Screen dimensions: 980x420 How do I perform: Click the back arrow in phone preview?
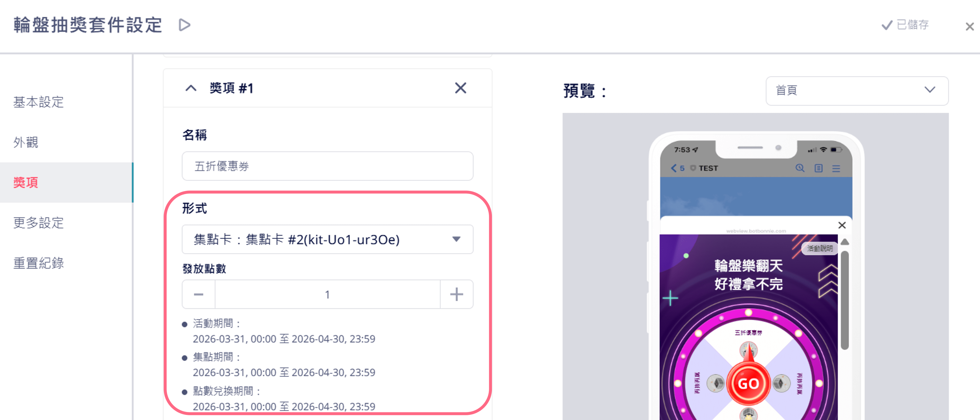point(674,168)
